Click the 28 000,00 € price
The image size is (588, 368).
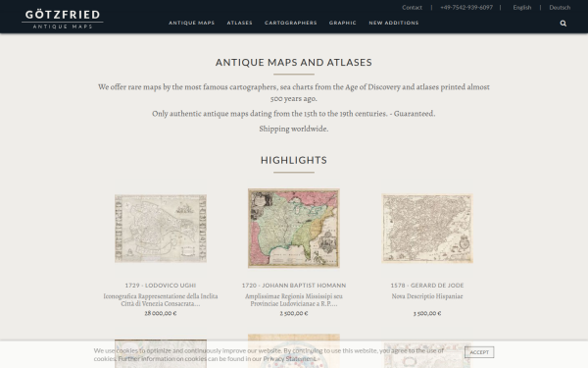161,313
